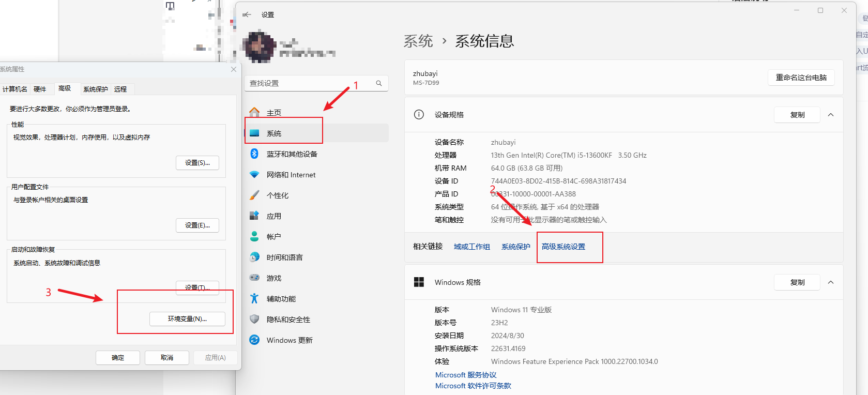Open 时间和语言 settings

(x=316, y=257)
